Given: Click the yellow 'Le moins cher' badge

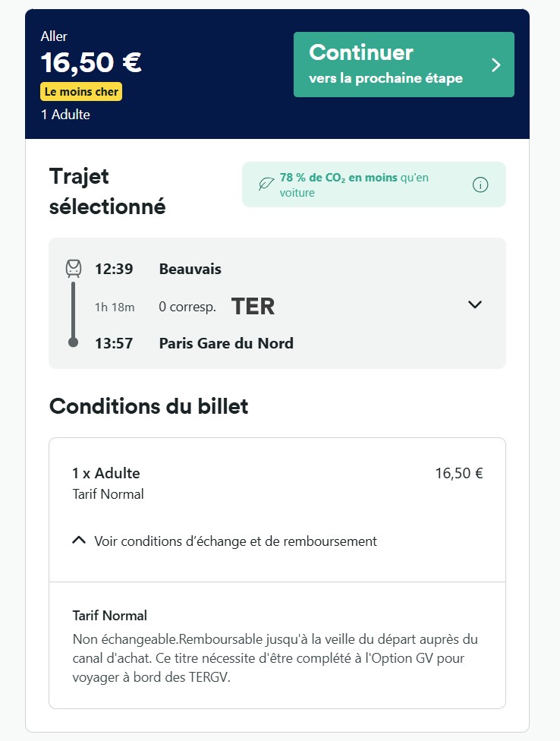Looking at the screenshot, I should [x=80, y=91].
